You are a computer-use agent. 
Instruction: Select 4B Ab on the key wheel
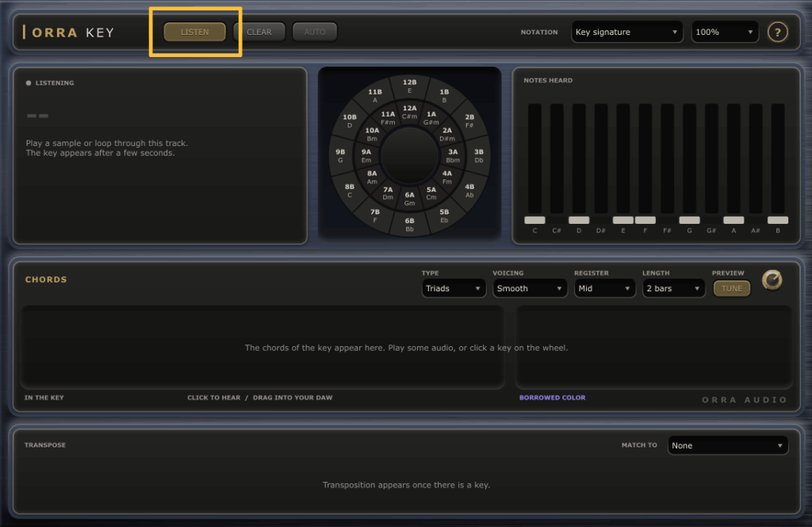pos(469,190)
